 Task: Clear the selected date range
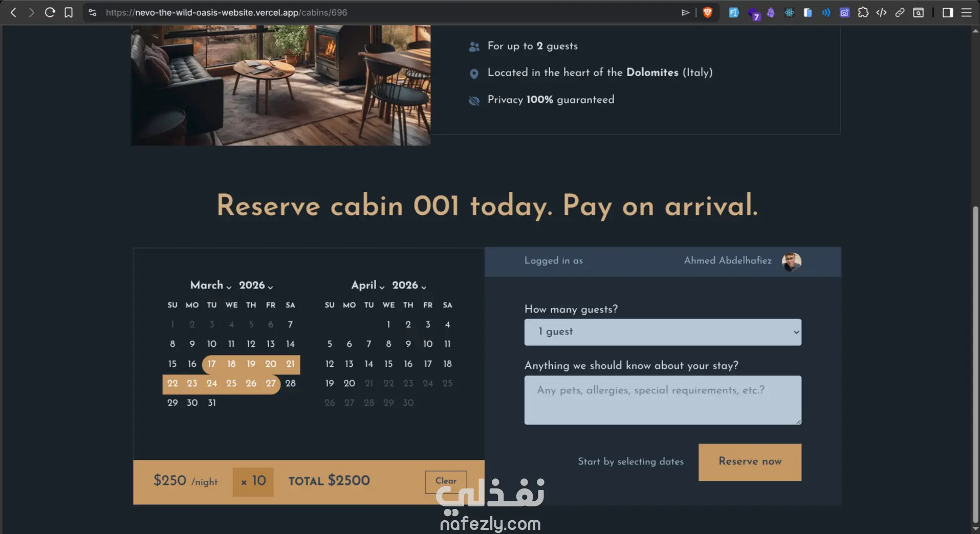click(x=446, y=481)
